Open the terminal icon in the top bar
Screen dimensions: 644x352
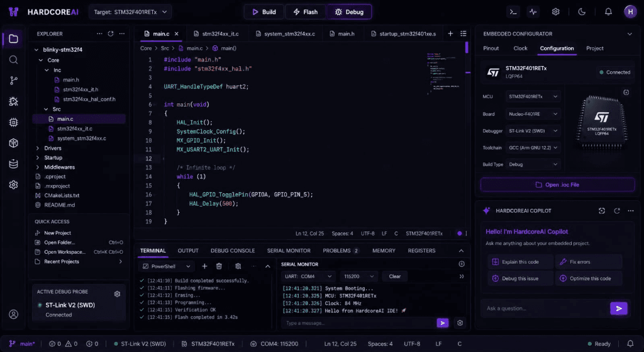tap(513, 12)
